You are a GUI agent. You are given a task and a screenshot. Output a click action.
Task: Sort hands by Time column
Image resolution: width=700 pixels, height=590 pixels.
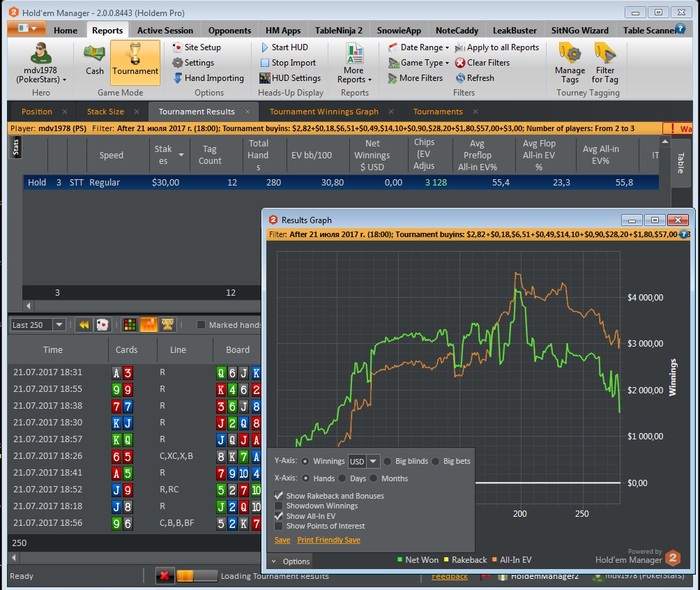click(x=53, y=350)
